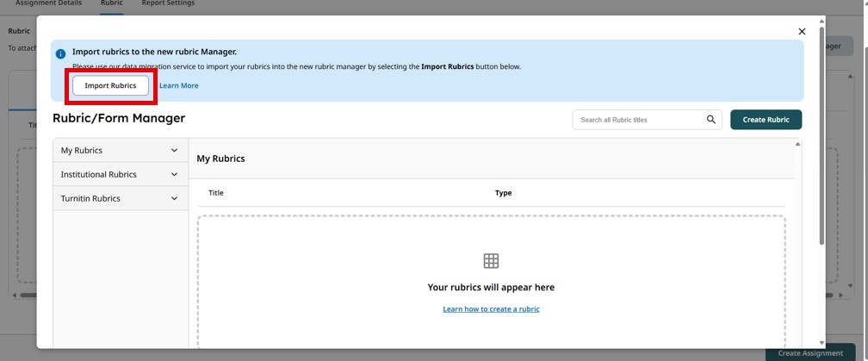
Task: Focus the Search all Rubric titles field
Action: 639,120
